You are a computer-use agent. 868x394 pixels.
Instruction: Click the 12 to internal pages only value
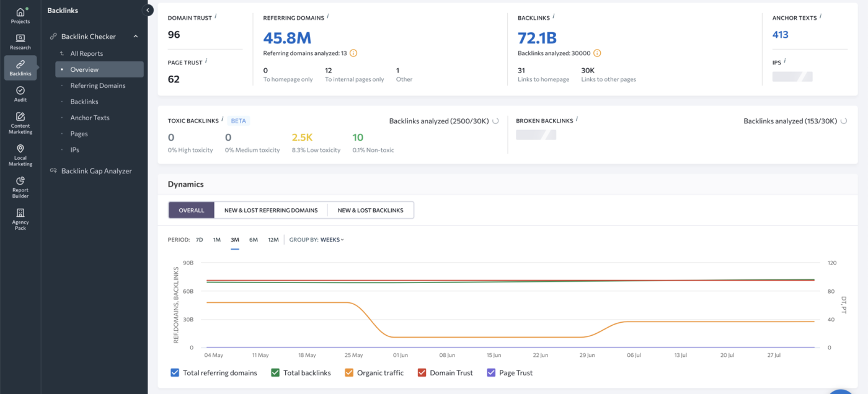329,71
